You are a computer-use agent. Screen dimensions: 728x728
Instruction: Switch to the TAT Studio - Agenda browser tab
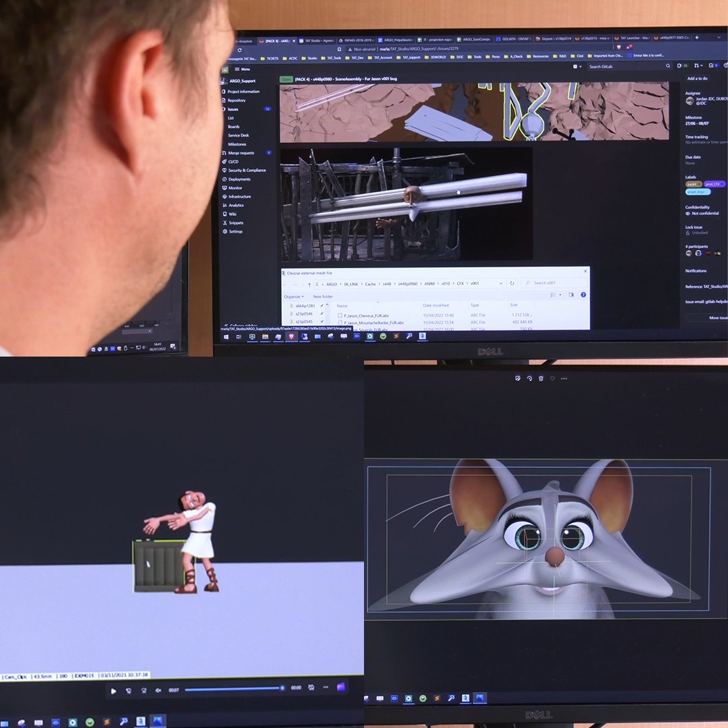click(316, 41)
